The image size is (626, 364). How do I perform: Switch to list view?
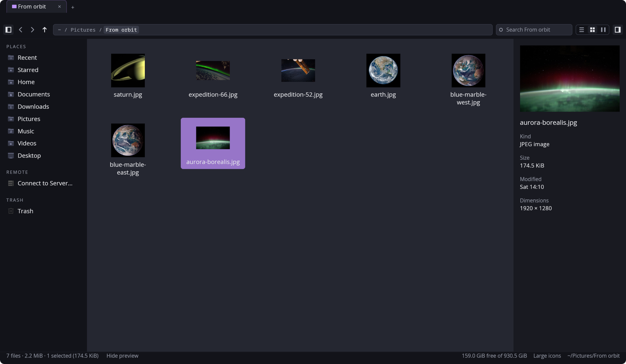click(582, 30)
